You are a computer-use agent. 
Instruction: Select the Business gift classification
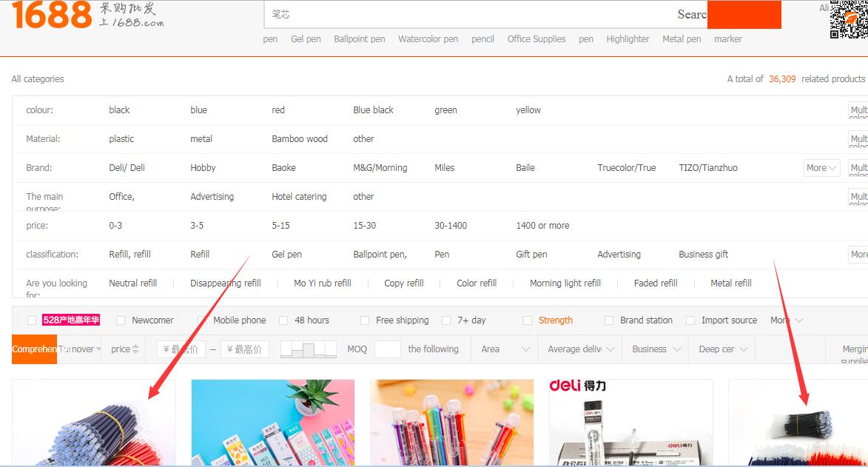(x=703, y=255)
